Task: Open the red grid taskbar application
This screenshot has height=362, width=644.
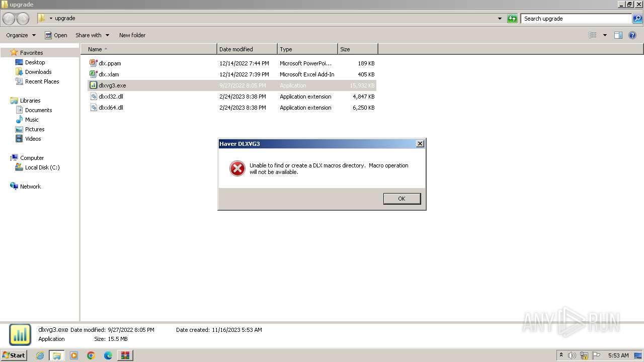Action: coord(125,355)
